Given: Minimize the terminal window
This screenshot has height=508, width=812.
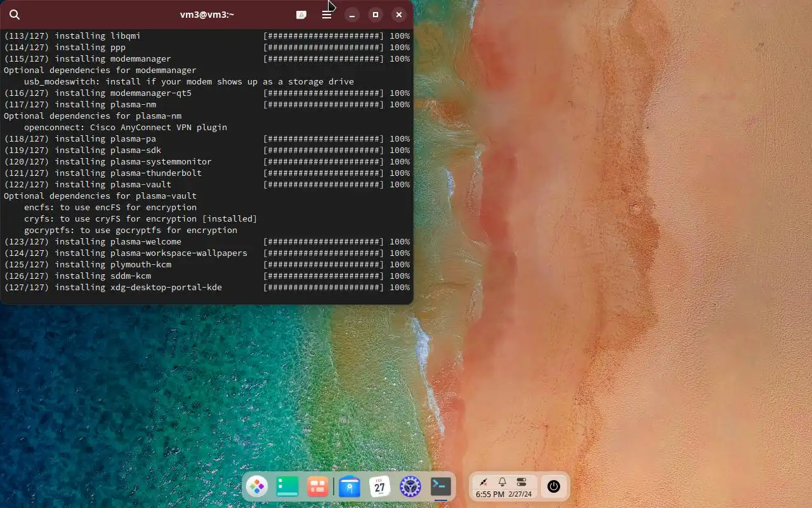Looking at the screenshot, I should coord(352,15).
